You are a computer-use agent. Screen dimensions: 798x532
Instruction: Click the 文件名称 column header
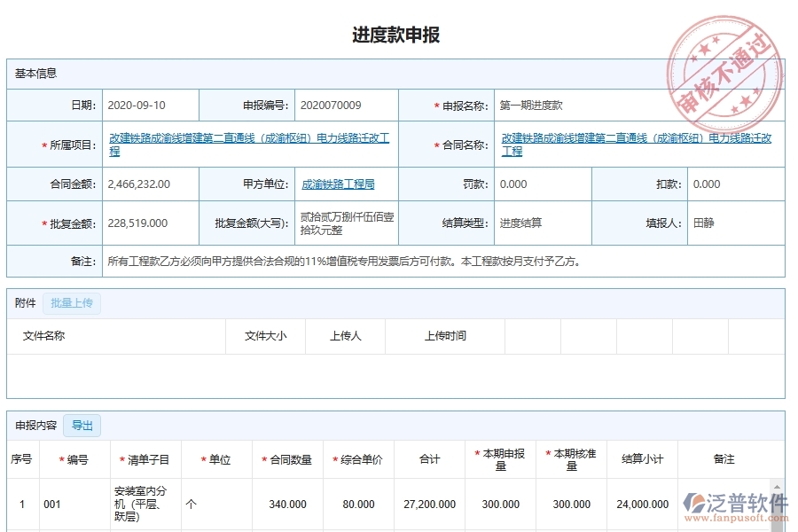pos(44,336)
